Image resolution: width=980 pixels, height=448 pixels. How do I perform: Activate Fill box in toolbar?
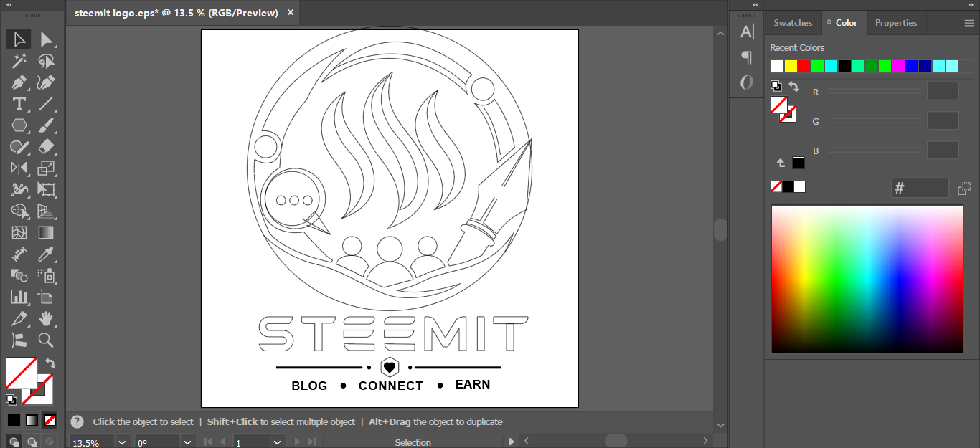(22, 373)
